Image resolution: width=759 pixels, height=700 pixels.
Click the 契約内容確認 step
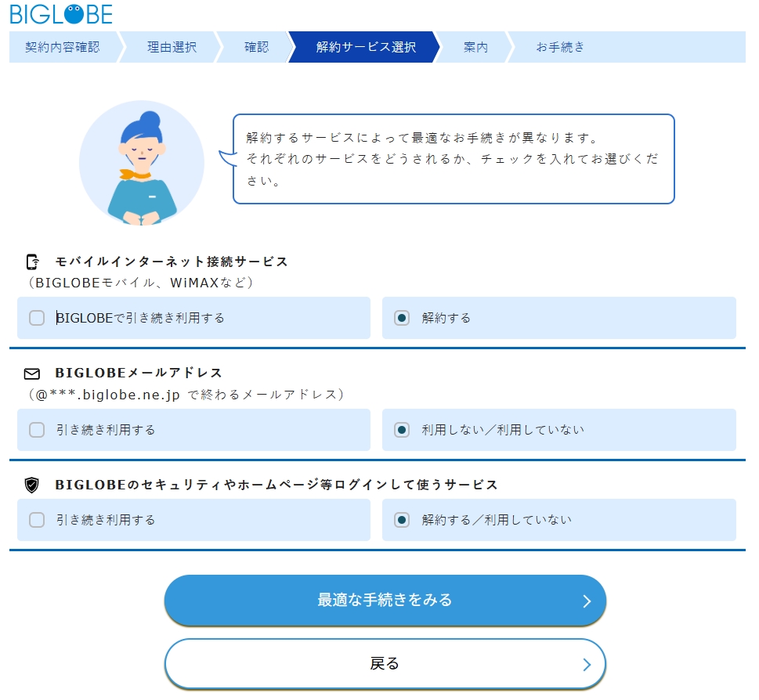click(x=63, y=47)
